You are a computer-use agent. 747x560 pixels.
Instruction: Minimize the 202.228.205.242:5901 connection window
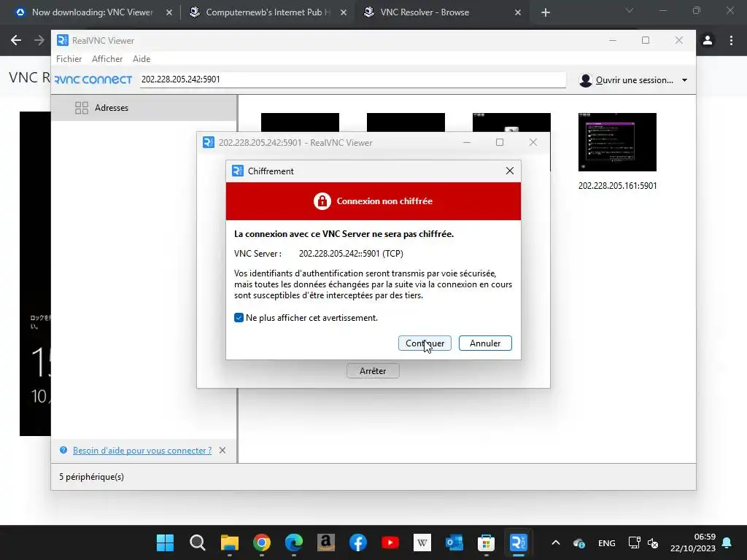pyautogui.click(x=467, y=142)
